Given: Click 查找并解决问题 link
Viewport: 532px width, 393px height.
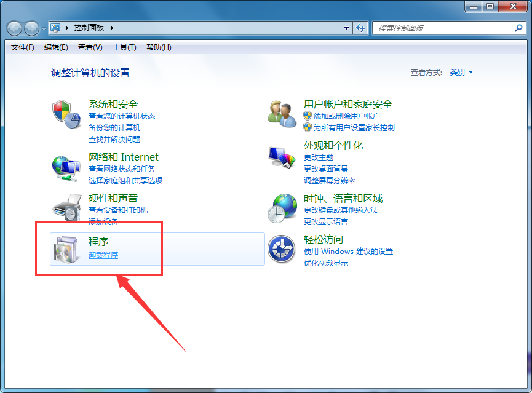Looking at the screenshot, I should pos(114,139).
